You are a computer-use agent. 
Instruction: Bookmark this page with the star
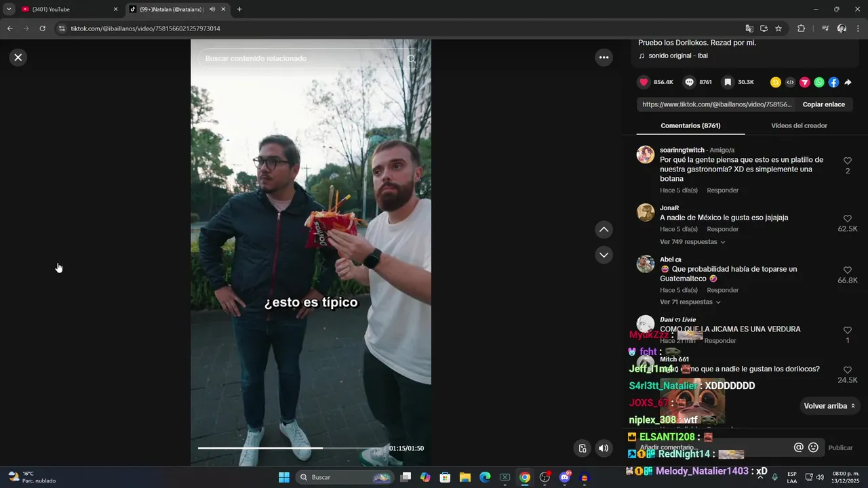(x=778, y=28)
